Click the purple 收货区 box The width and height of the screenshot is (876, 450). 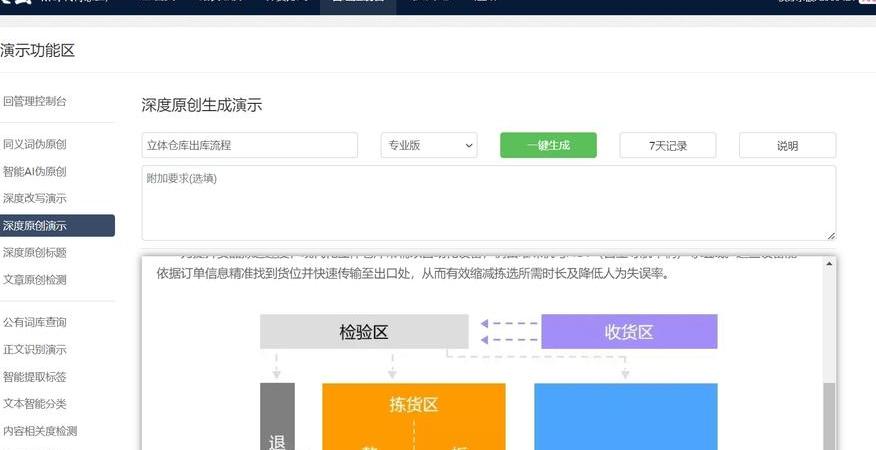(x=629, y=331)
